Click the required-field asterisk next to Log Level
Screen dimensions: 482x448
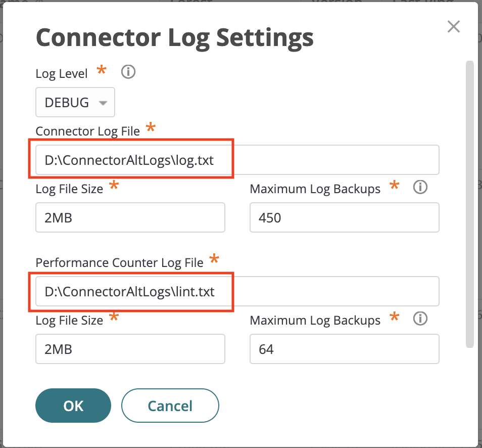coord(101,72)
